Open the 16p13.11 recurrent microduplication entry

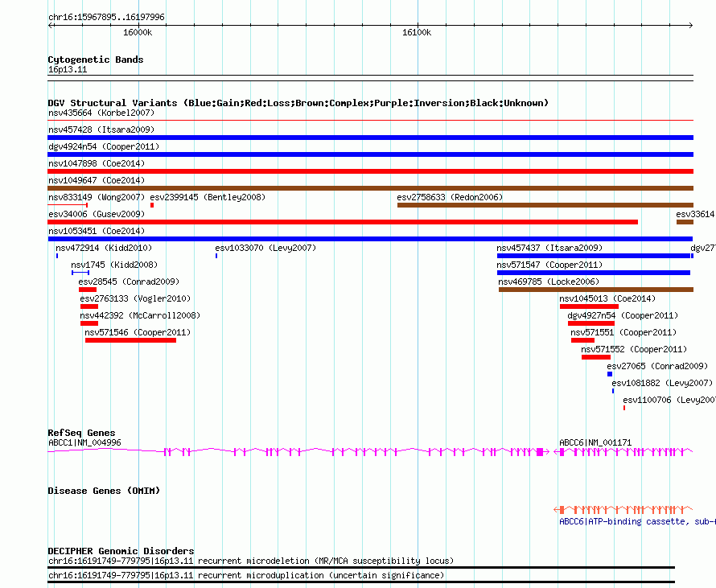tap(246, 576)
